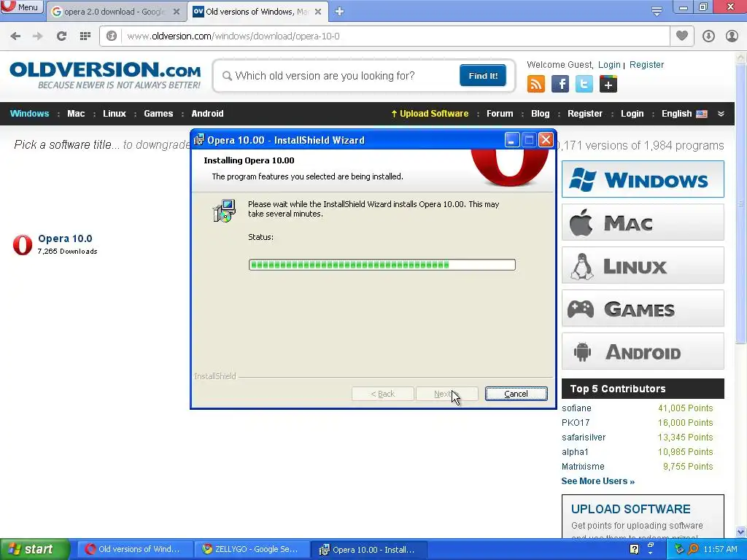
Task: Open contributor Matrixisme's profile
Action: point(583,466)
